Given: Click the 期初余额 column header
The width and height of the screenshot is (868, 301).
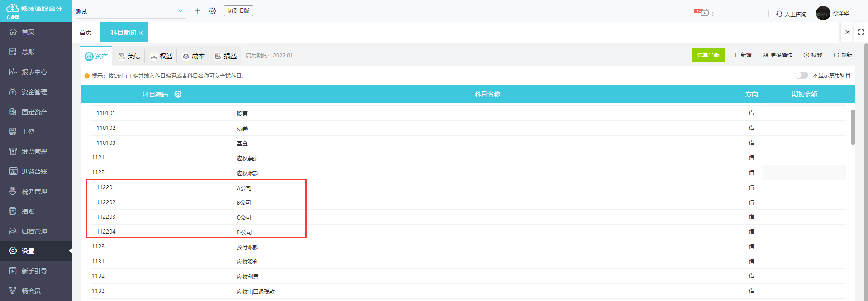Looking at the screenshot, I should [x=804, y=94].
